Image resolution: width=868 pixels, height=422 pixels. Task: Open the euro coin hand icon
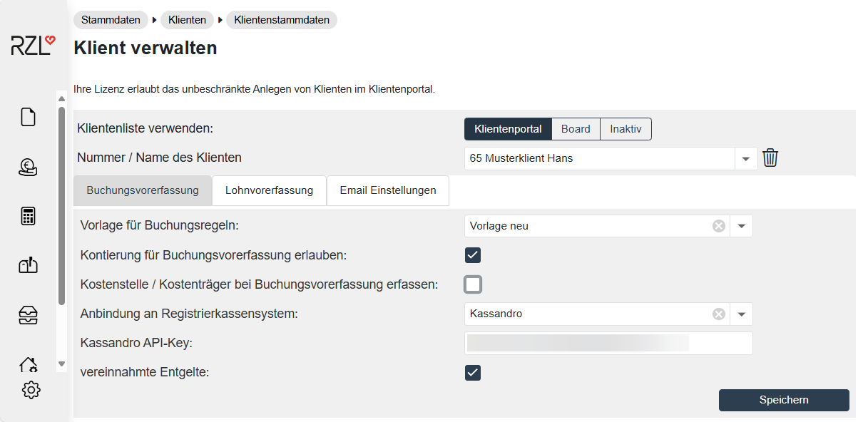click(x=28, y=167)
